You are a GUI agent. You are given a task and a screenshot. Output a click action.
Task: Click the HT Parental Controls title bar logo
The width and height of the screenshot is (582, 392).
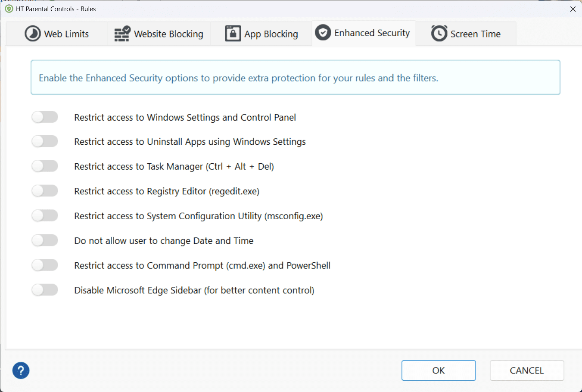click(9, 9)
